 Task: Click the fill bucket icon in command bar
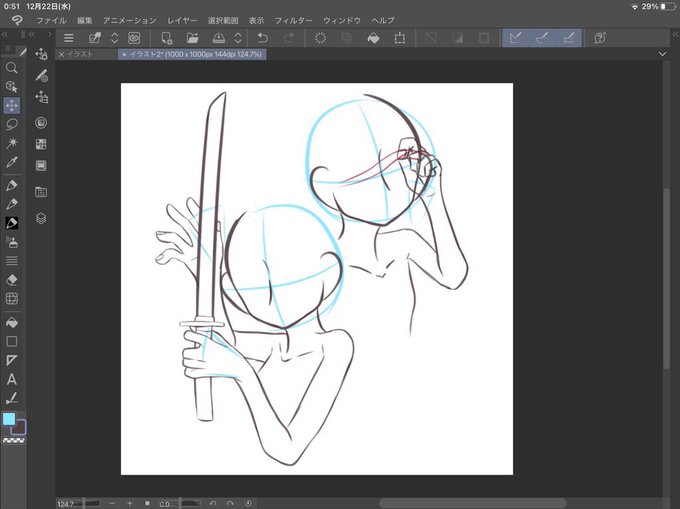[x=373, y=39]
